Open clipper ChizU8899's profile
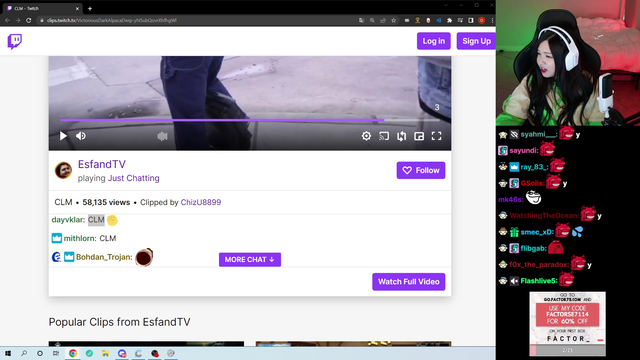 (x=201, y=202)
